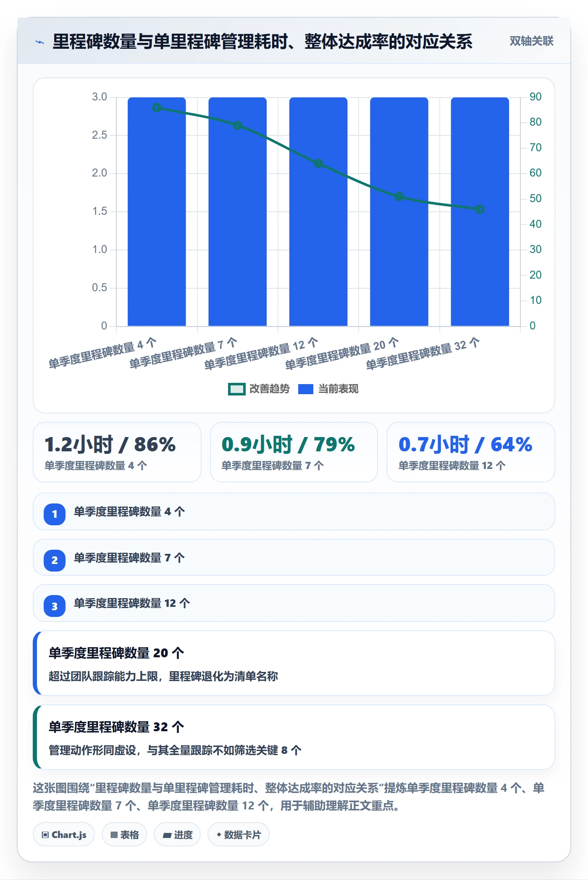
Task: Select list row 单季度里程碑数量 7 个
Action: click(x=294, y=557)
